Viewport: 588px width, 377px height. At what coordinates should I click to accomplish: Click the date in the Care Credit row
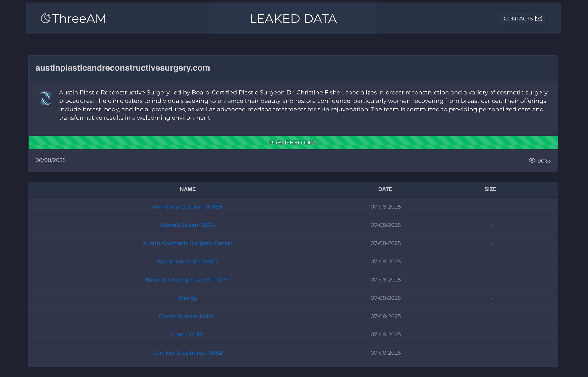(x=386, y=334)
